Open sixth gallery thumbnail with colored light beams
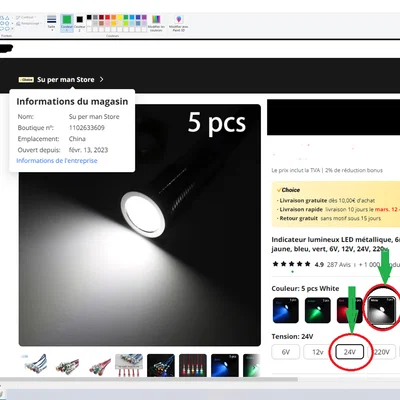The width and height of the screenshot is (400, 400). click(x=193, y=365)
